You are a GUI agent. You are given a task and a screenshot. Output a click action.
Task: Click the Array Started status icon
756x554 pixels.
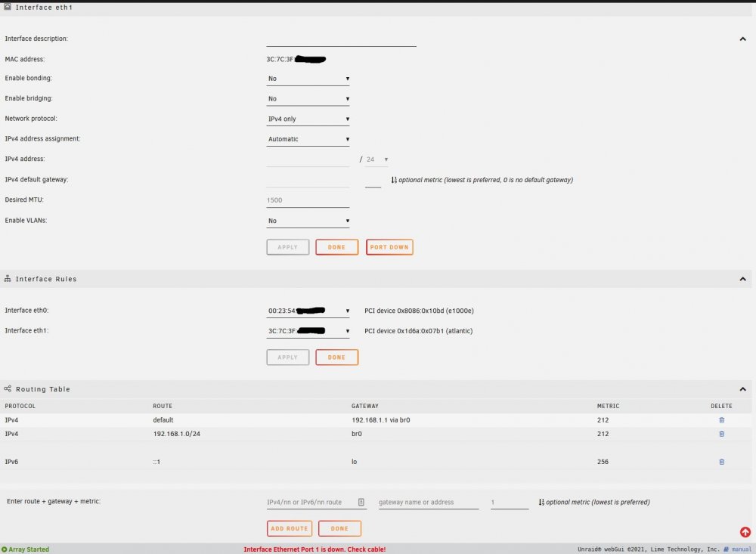click(4, 549)
